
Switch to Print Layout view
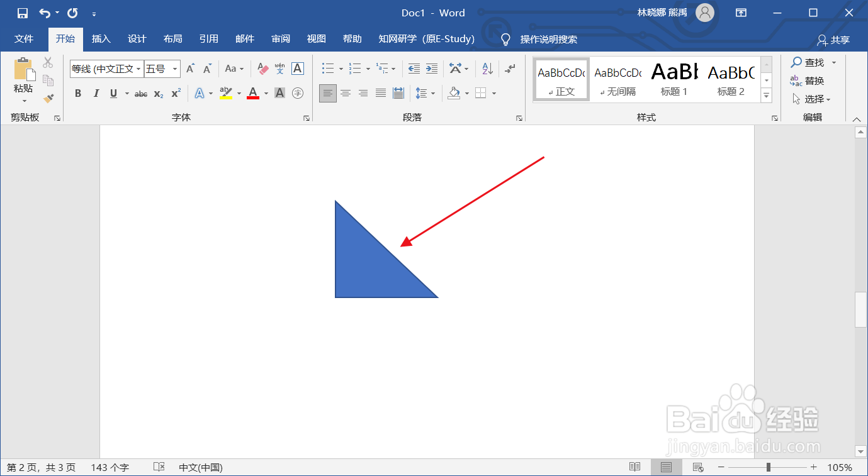tap(667, 467)
